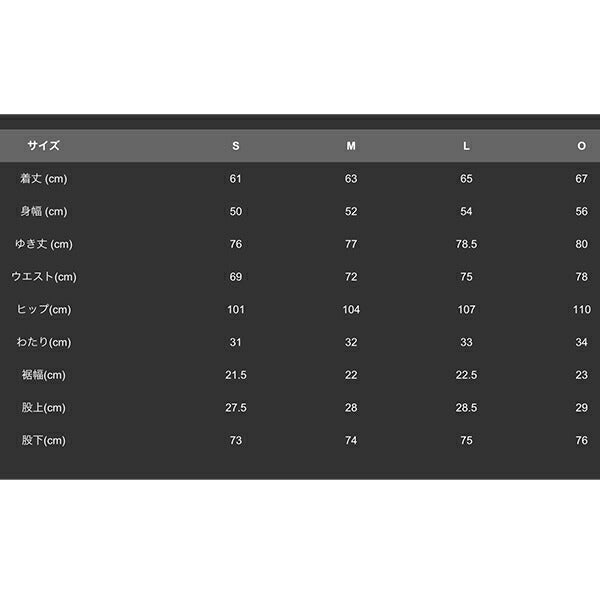
Task: Select the O size column header
Action: tap(581, 146)
